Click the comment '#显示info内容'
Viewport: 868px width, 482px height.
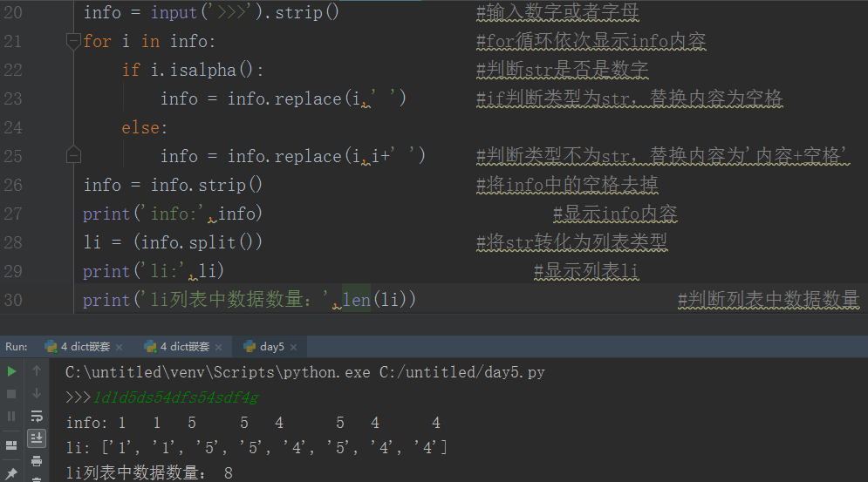(x=615, y=214)
